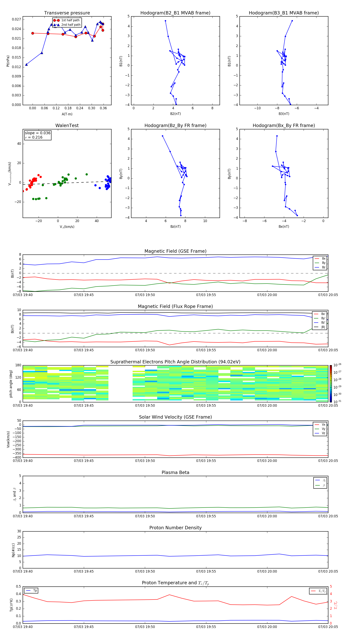The height and width of the screenshot is (644, 351).
Task: Click the 'Transverse pressure' plot title
Action: [67, 13]
